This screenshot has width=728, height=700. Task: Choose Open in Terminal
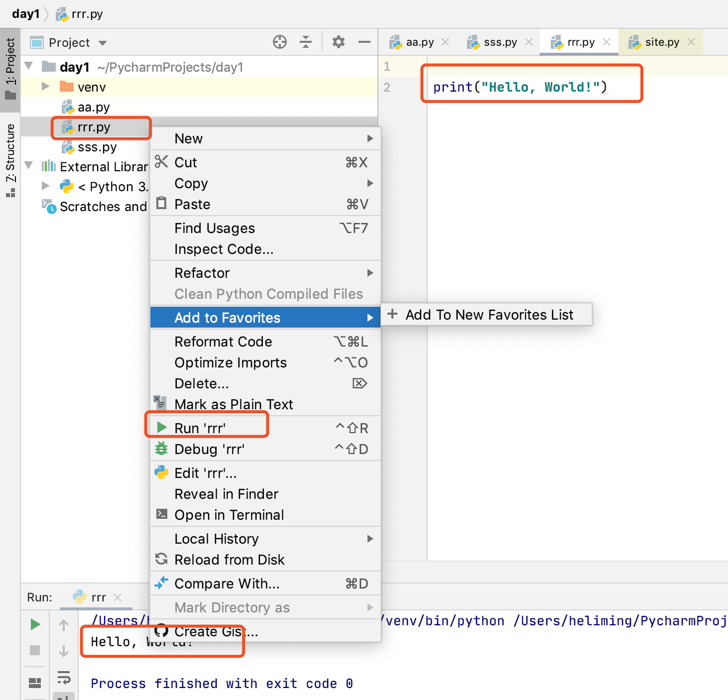tap(265, 515)
